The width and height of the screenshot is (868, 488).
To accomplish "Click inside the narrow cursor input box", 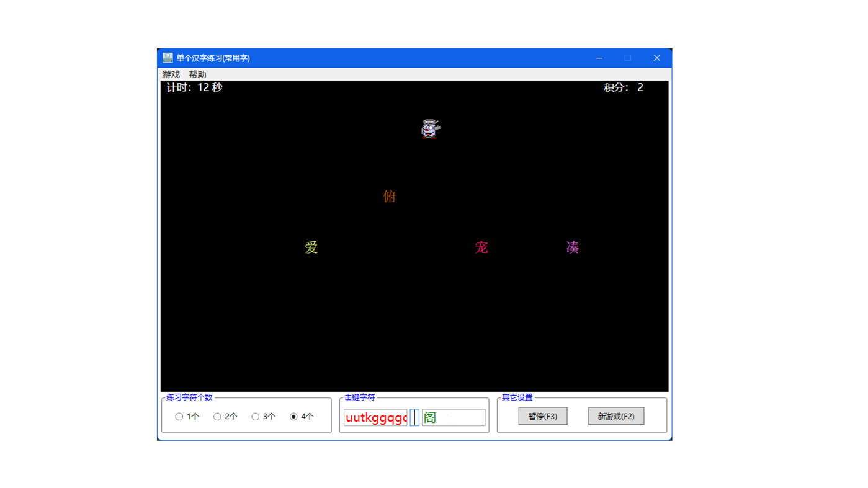I will click(414, 417).
